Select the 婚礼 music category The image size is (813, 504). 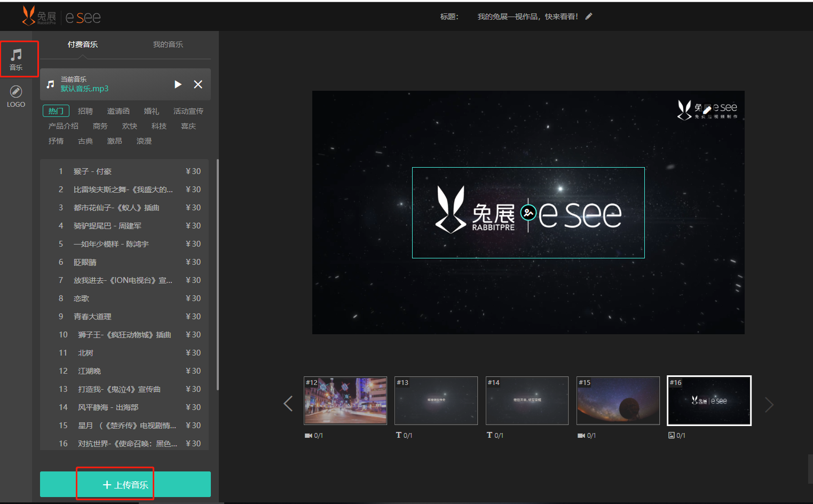click(152, 111)
